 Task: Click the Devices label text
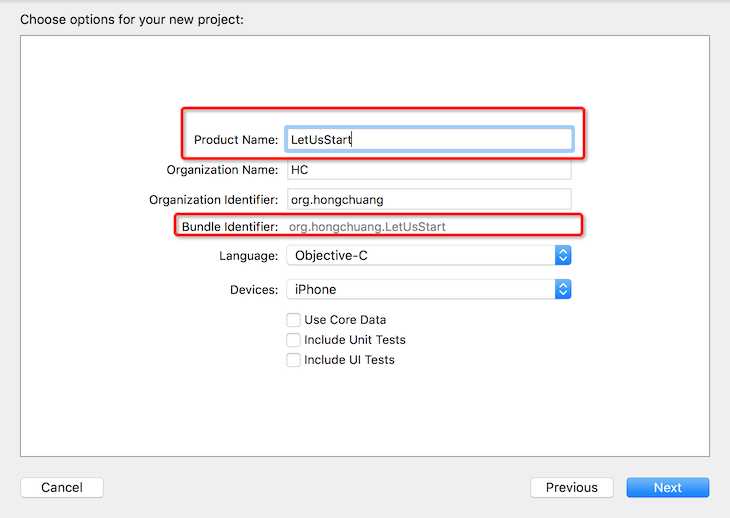coord(254,290)
